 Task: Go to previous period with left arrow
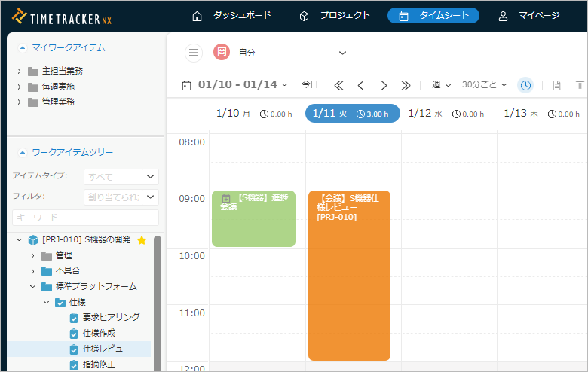point(361,85)
